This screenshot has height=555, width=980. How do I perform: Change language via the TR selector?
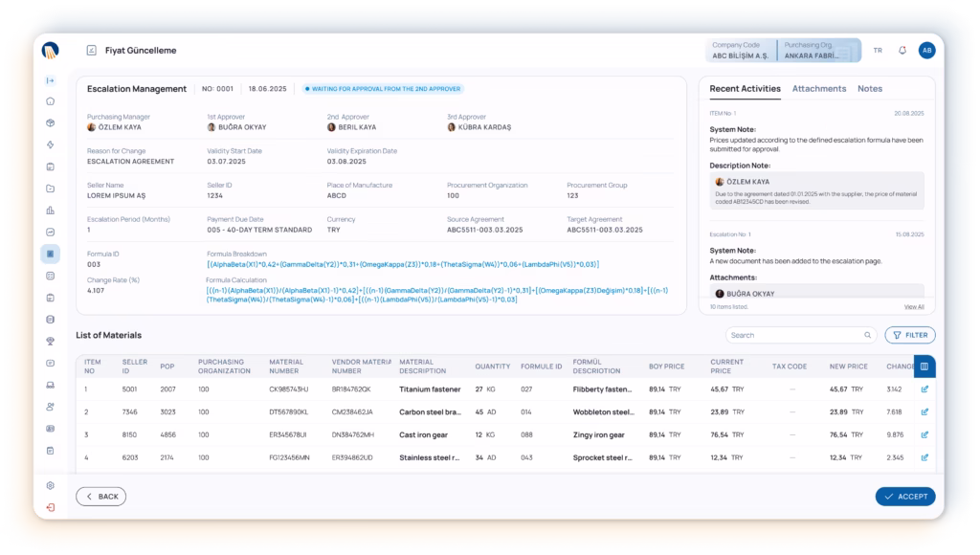coord(878,51)
